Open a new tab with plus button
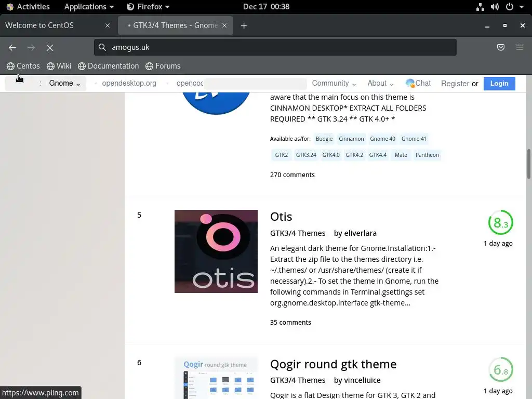532x399 pixels. [x=244, y=26]
